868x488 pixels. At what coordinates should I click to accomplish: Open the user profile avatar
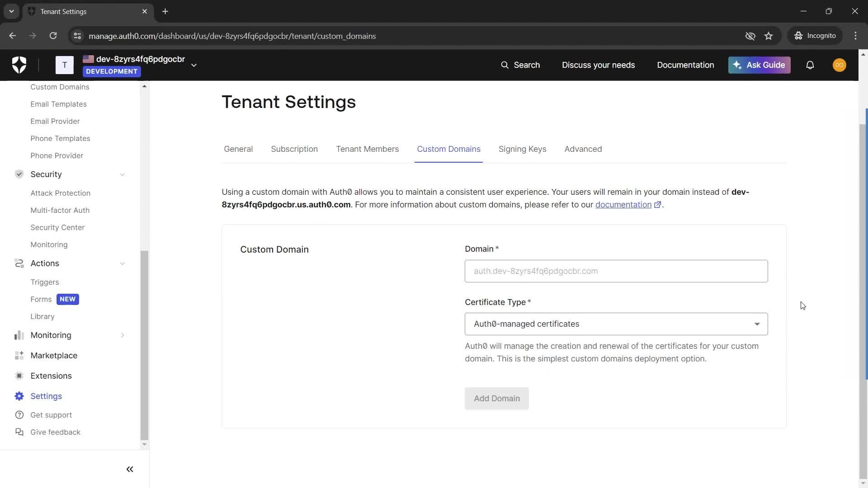839,65
